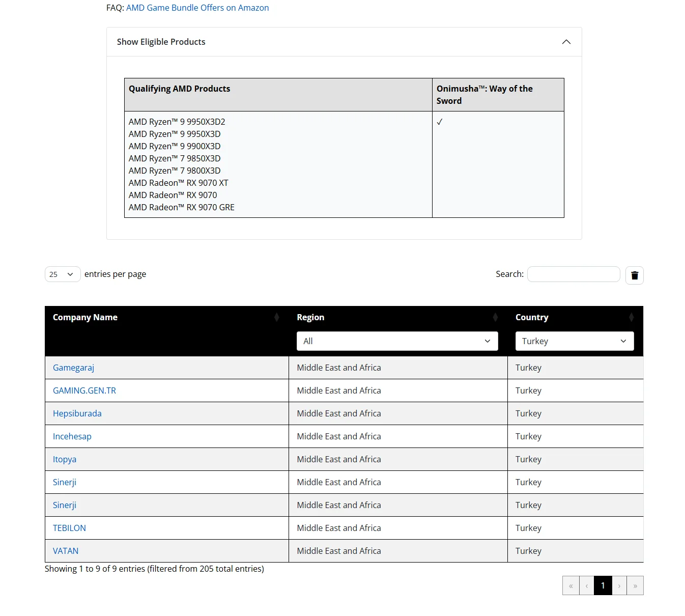Click the AMD Ryzen 7 9850X3D product line
This screenshot has height=616, width=685.
(175, 158)
